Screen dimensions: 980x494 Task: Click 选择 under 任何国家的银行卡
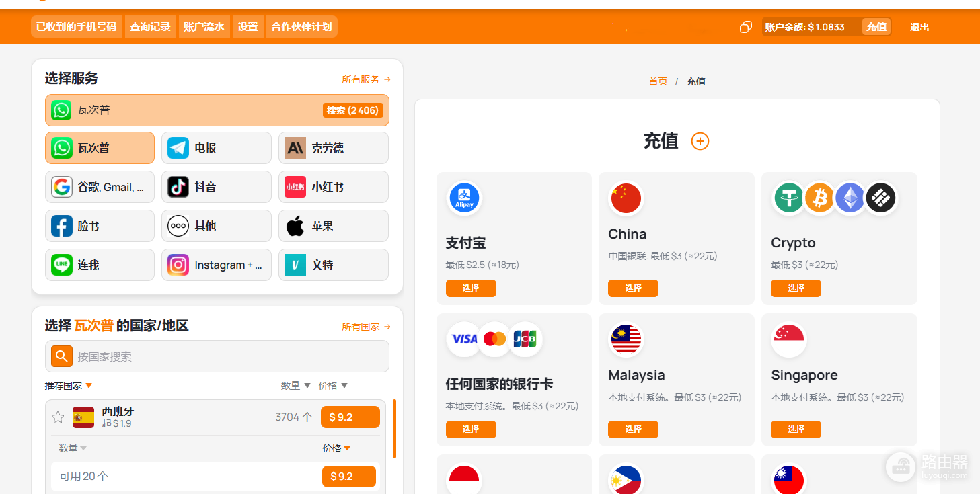point(471,429)
